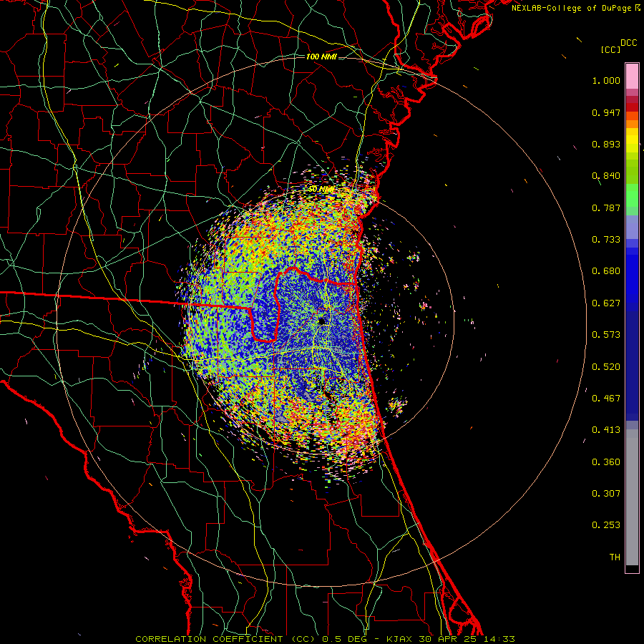Image resolution: width=644 pixels, height=644 pixels.
Task: Click the TH threshold label
Action: pos(615,557)
